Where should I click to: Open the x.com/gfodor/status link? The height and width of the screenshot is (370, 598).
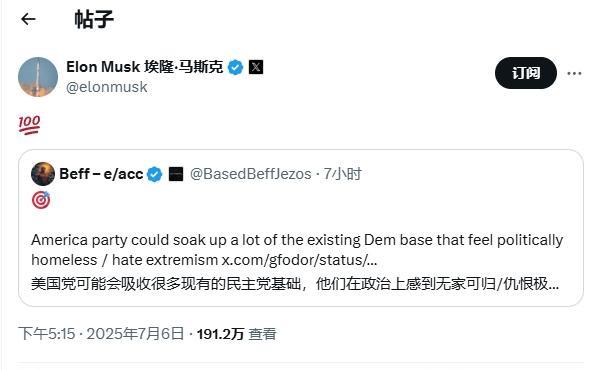tap(299, 260)
